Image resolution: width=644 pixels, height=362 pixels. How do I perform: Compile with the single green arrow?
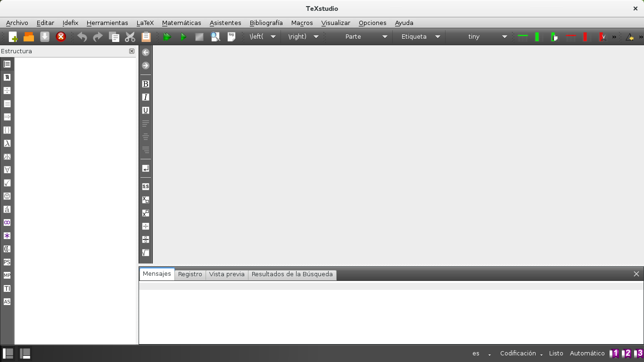(183, 37)
